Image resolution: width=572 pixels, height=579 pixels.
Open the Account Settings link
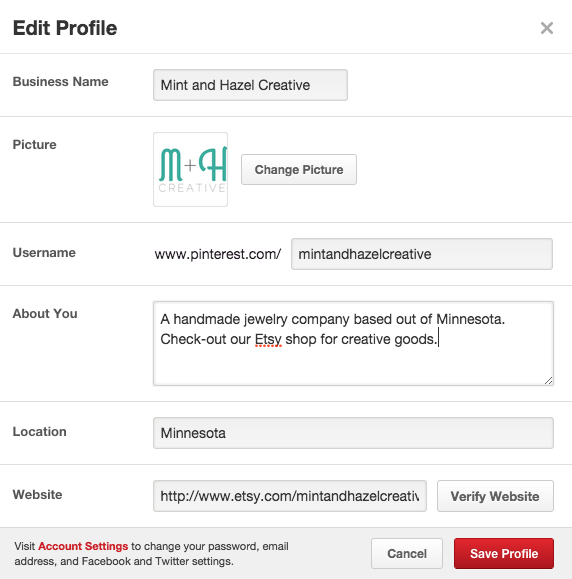coord(83,546)
